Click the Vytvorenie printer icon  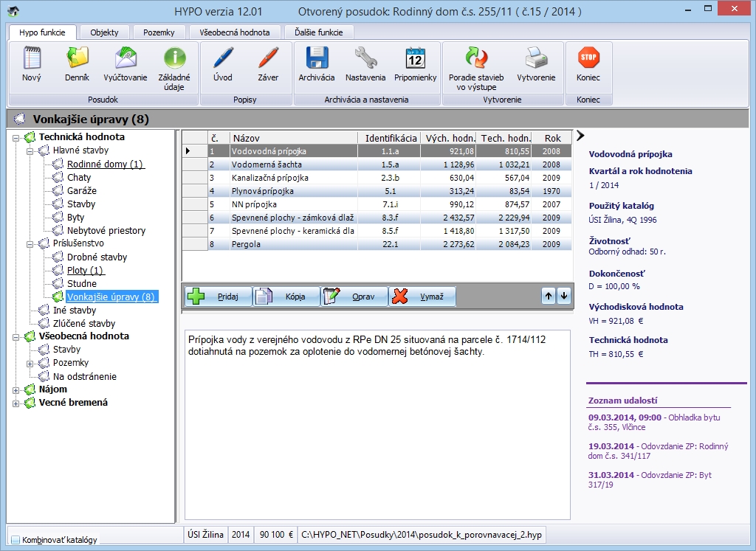(536, 58)
